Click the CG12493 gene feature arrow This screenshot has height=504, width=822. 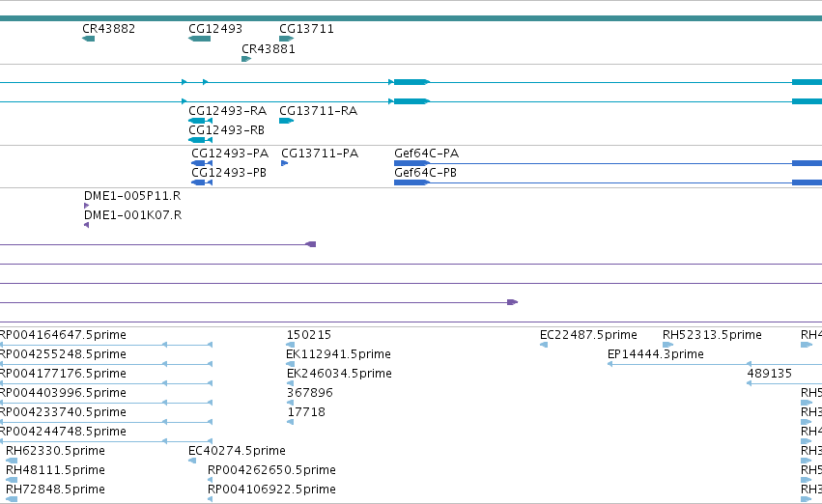pyautogui.click(x=199, y=39)
